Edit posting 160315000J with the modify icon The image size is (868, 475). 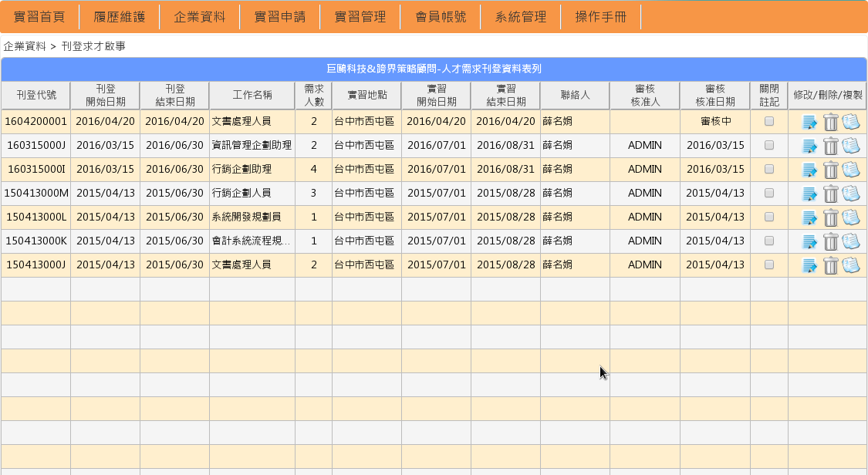point(809,146)
